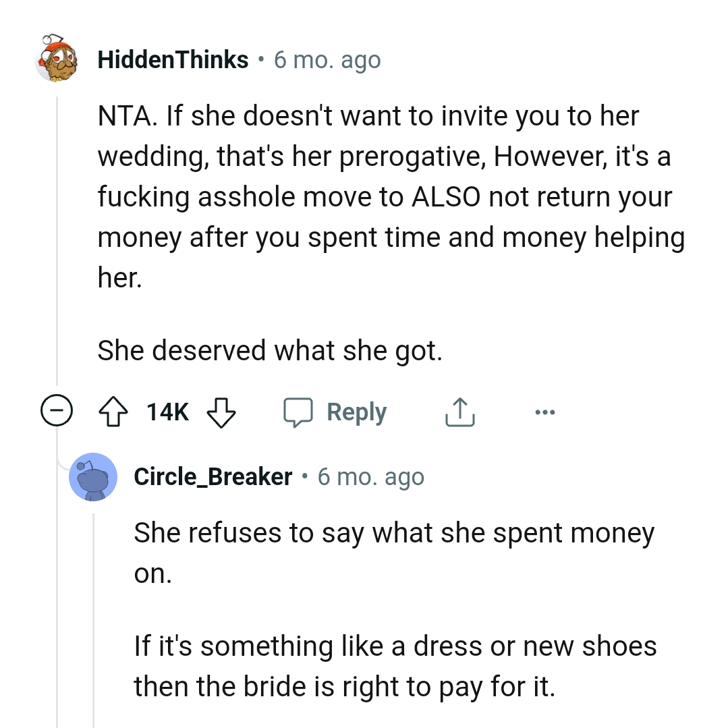Visit the HiddenThinks username profile
The height and width of the screenshot is (728, 728).
[173, 60]
